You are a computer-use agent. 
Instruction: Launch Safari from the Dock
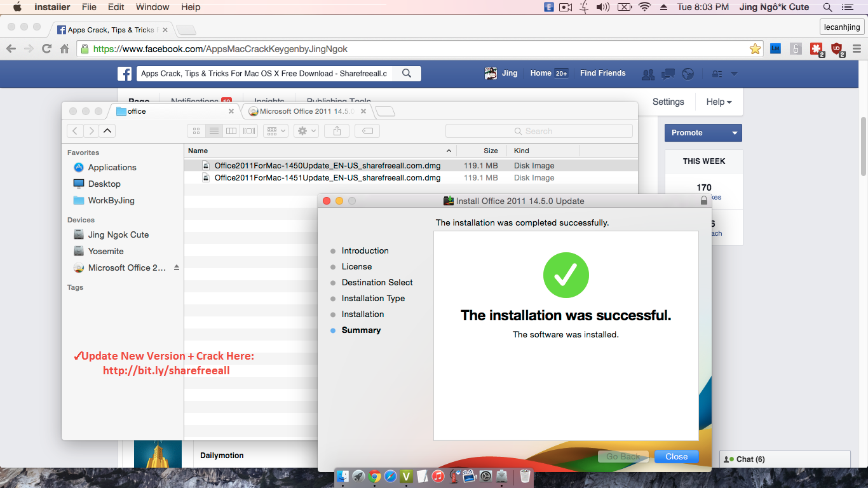391,476
